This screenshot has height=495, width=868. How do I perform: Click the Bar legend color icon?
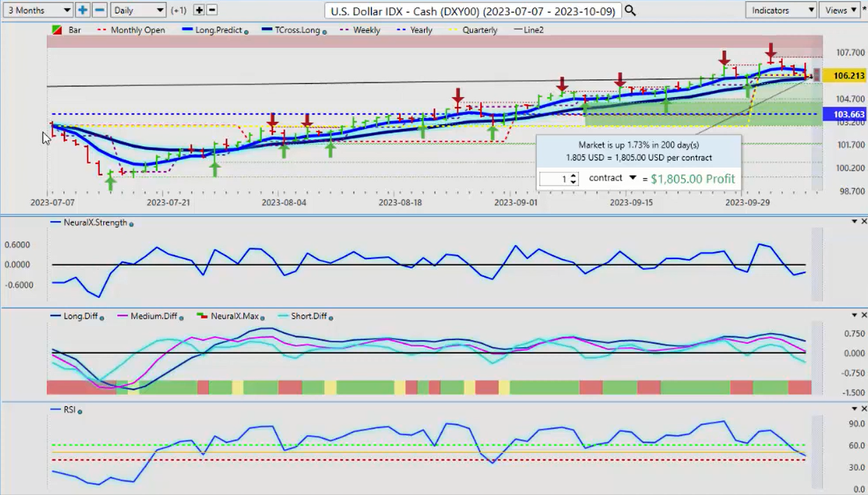pyautogui.click(x=56, y=30)
